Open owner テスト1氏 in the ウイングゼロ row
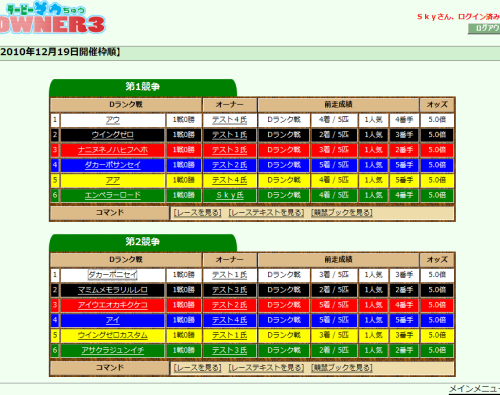This screenshot has width=500, height=395. pyautogui.click(x=230, y=135)
